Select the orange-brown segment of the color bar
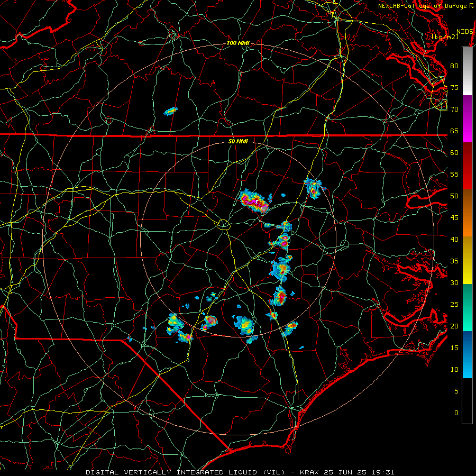The image size is (476, 476). 467,213
